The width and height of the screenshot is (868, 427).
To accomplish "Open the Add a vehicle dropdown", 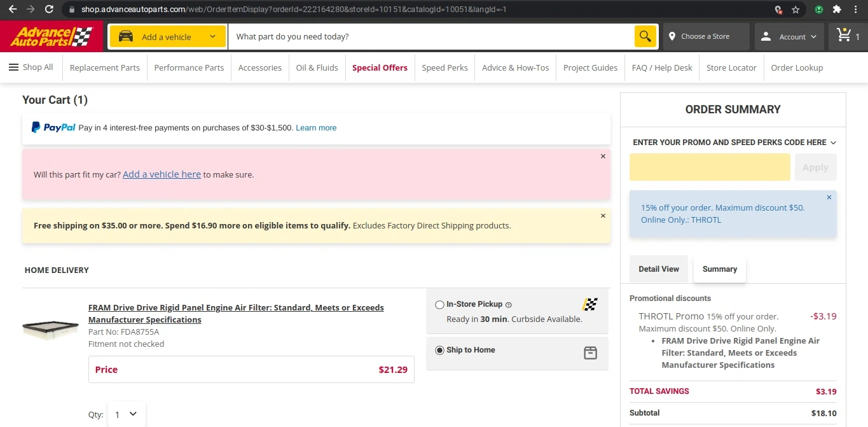I will 168,37.
